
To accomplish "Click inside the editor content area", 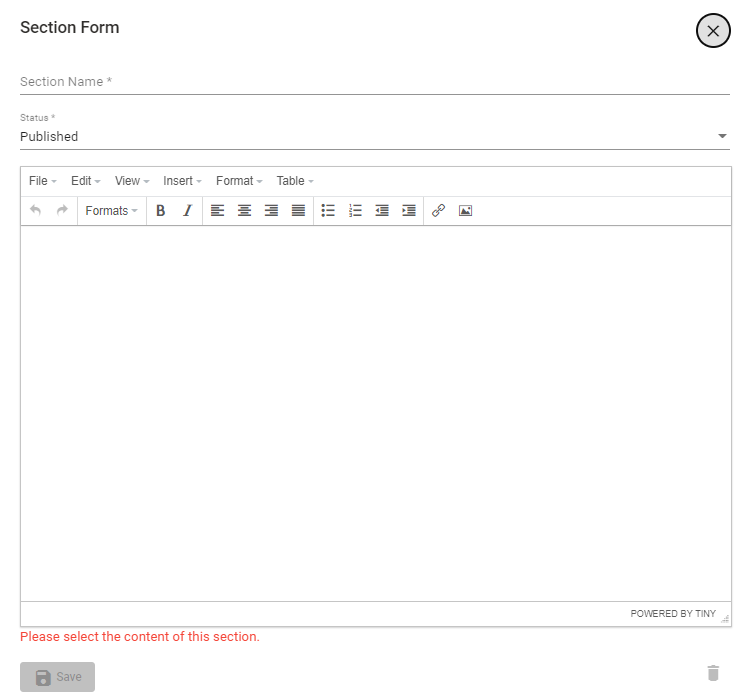I will point(376,414).
